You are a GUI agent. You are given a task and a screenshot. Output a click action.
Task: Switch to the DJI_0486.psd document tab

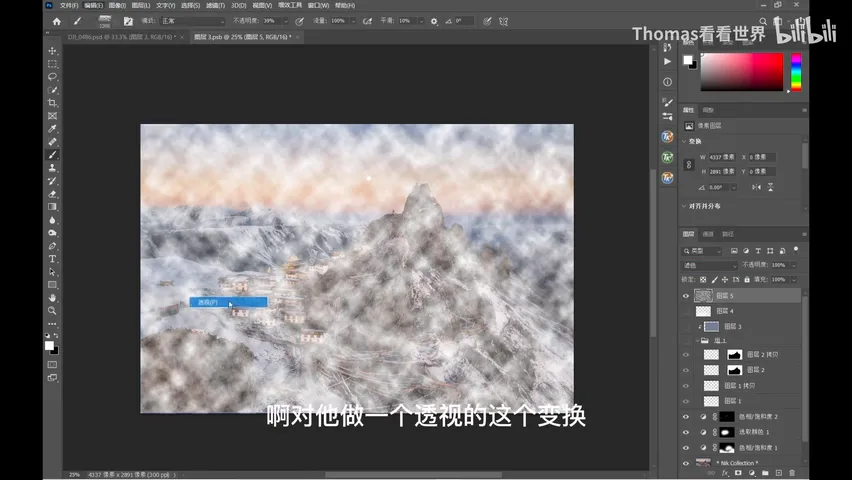(x=122, y=37)
